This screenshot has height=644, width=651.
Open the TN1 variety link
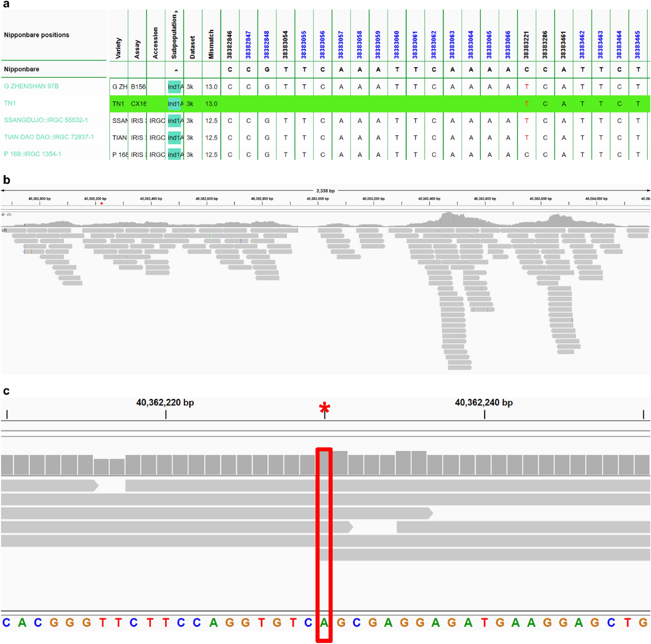10,103
